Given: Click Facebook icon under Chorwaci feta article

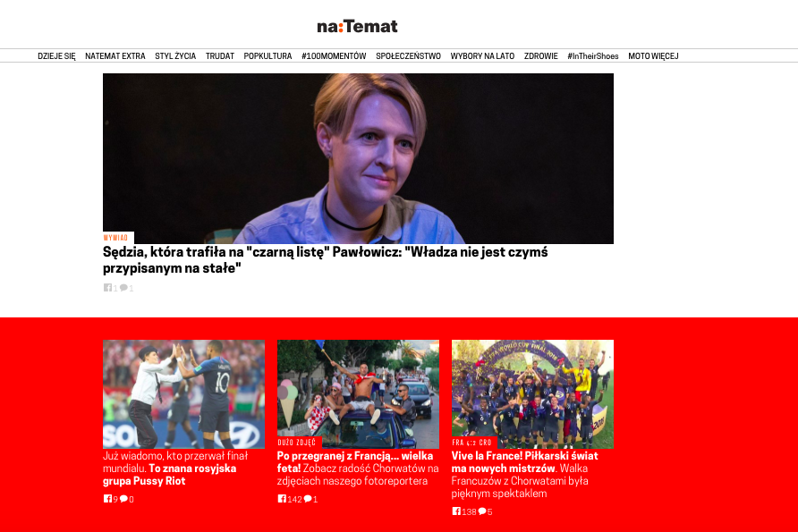Looking at the screenshot, I should tap(282, 499).
